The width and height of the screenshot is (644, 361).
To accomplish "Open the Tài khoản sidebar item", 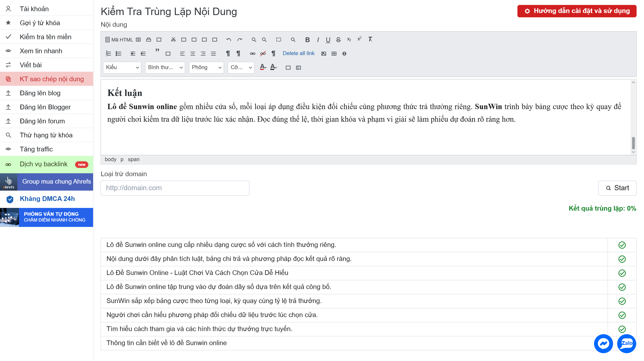I will (46, 9).
